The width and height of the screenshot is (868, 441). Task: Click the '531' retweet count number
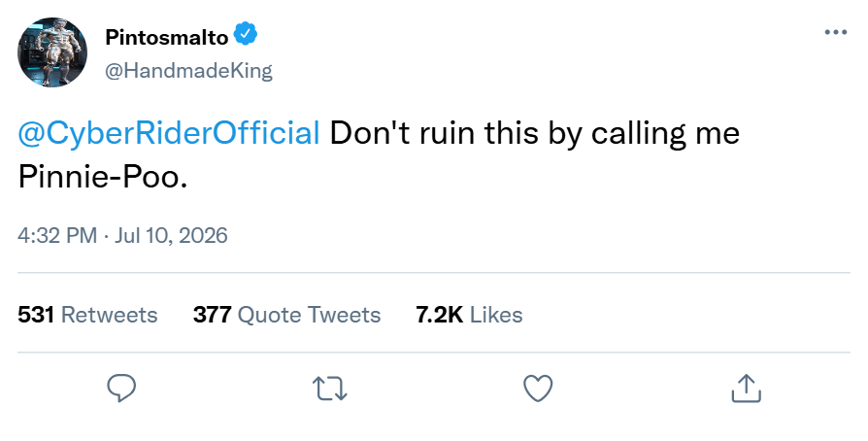pyautogui.click(x=36, y=315)
